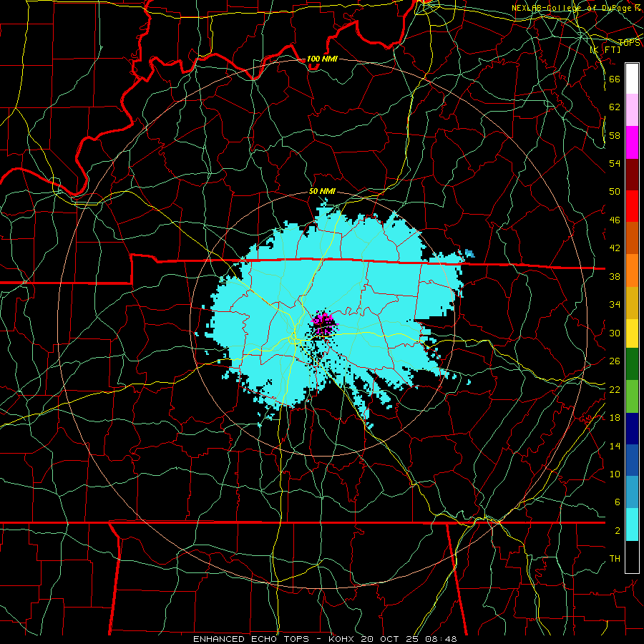Screen dimensions: 644x644
Task: Click the small blue echo patch east of main echo
Action: tap(469, 253)
